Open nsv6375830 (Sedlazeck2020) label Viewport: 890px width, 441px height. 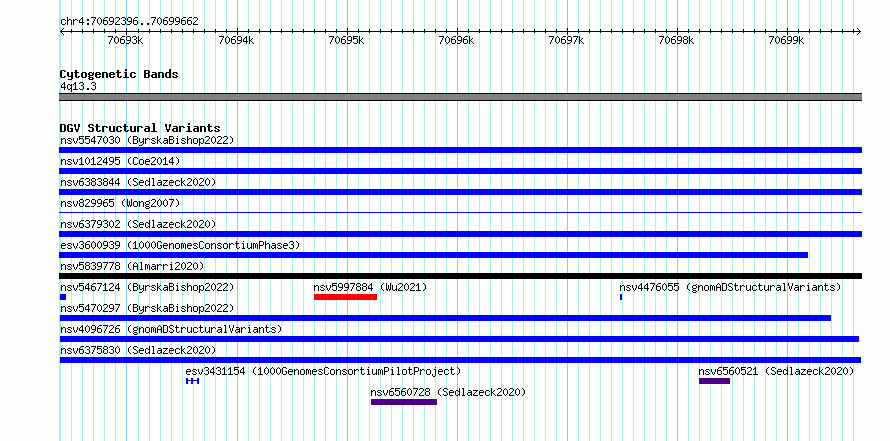[x=138, y=350]
